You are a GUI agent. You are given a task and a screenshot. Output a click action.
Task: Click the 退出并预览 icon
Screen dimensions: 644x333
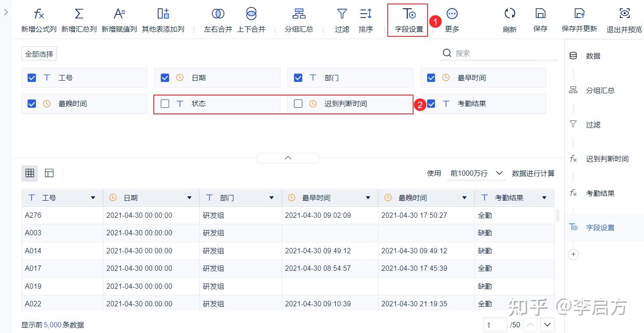tap(624, 14)
